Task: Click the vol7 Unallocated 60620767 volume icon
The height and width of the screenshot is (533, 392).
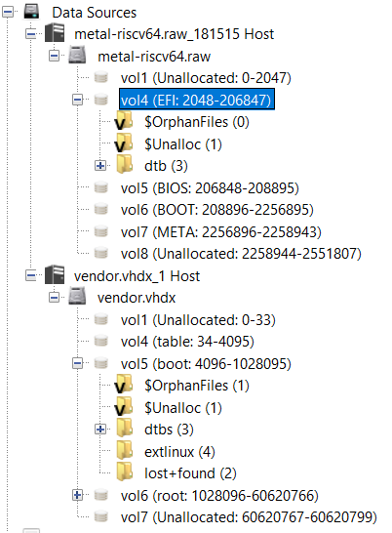Action: (101, 516)
